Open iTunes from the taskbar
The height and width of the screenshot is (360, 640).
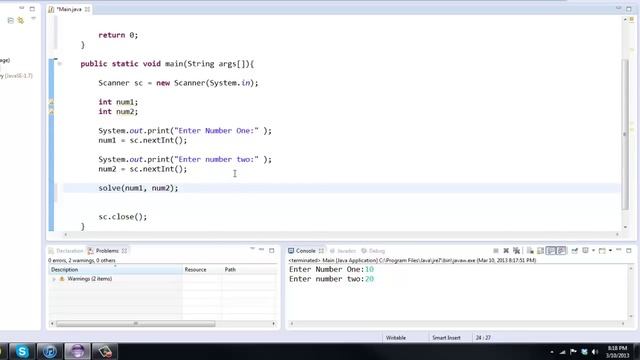tap(50, 351)
